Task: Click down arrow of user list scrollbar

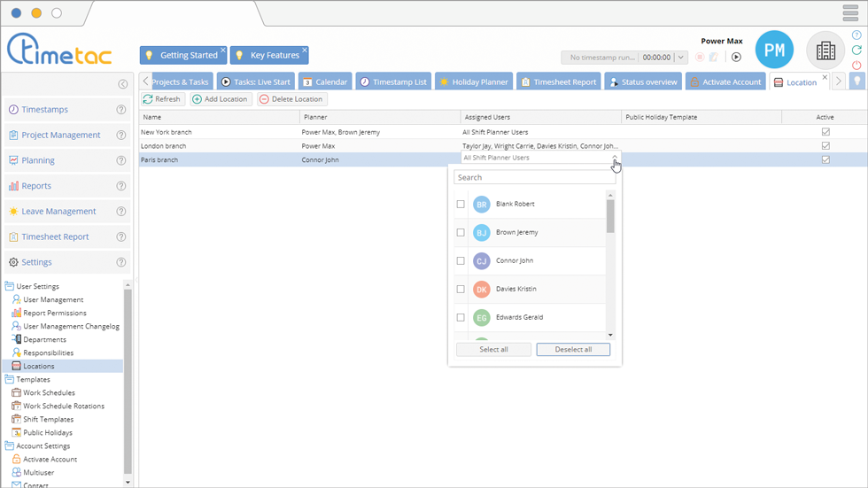Action: [x=610, y=336]
